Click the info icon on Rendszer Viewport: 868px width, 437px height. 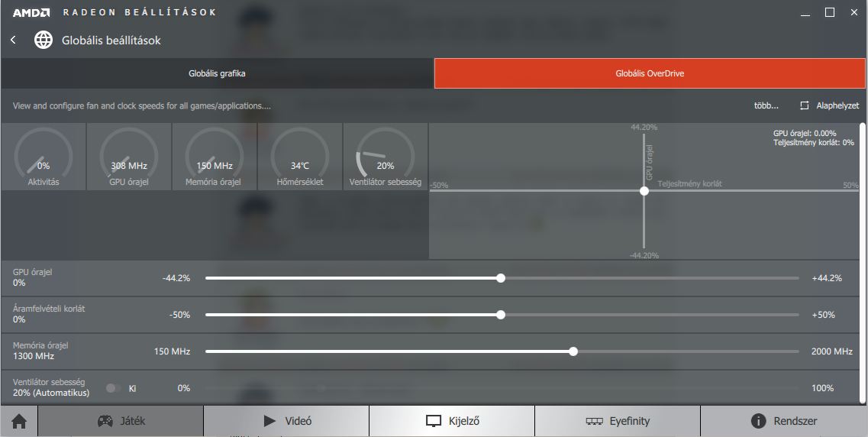coord(758,421)
